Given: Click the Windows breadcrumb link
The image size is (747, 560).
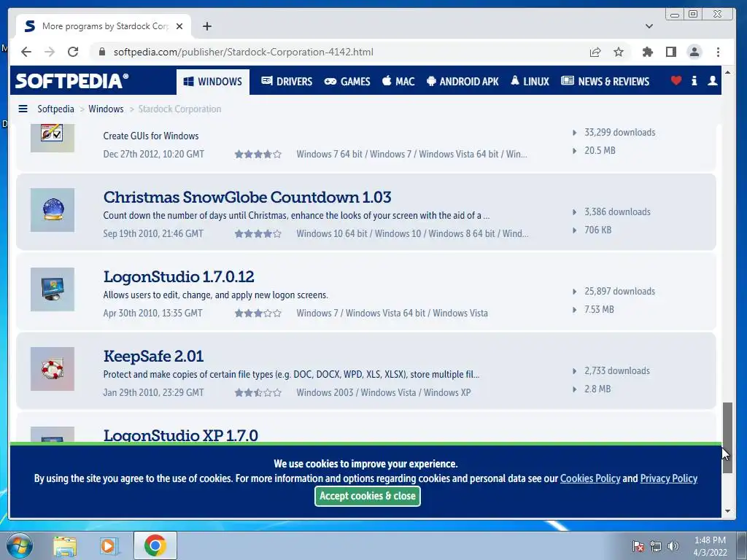Looking at the screenshot, I should tap(106, 109).
